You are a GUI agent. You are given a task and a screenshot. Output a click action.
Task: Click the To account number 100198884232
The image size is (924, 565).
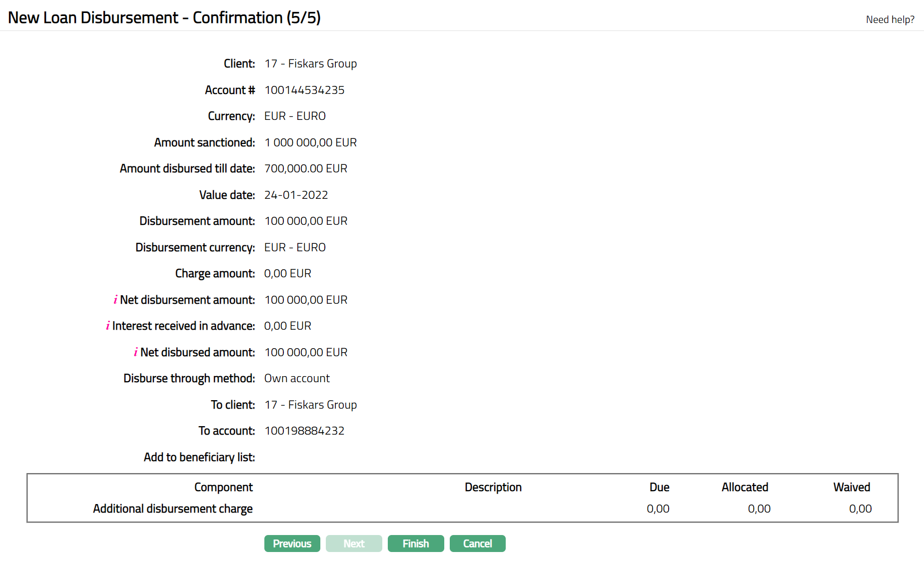tap(304, 431)
